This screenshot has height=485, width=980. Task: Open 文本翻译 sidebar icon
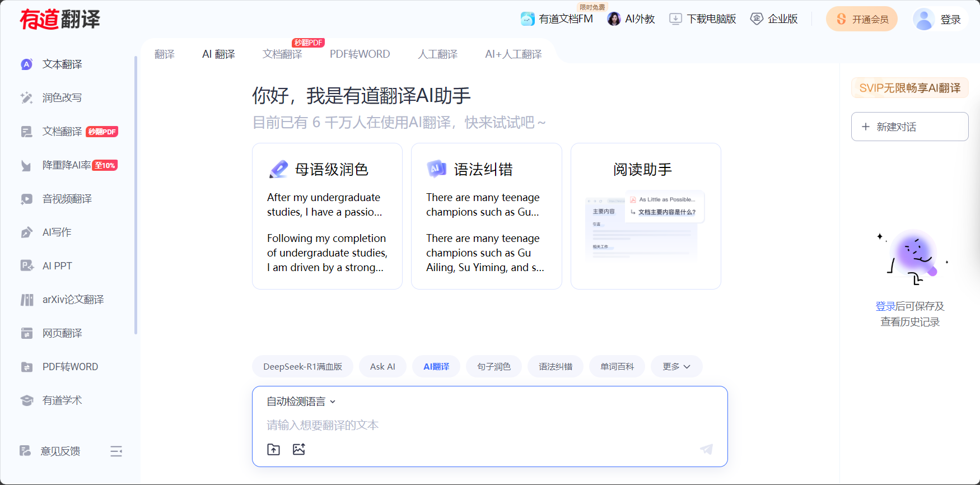click(x=26, y=64)
